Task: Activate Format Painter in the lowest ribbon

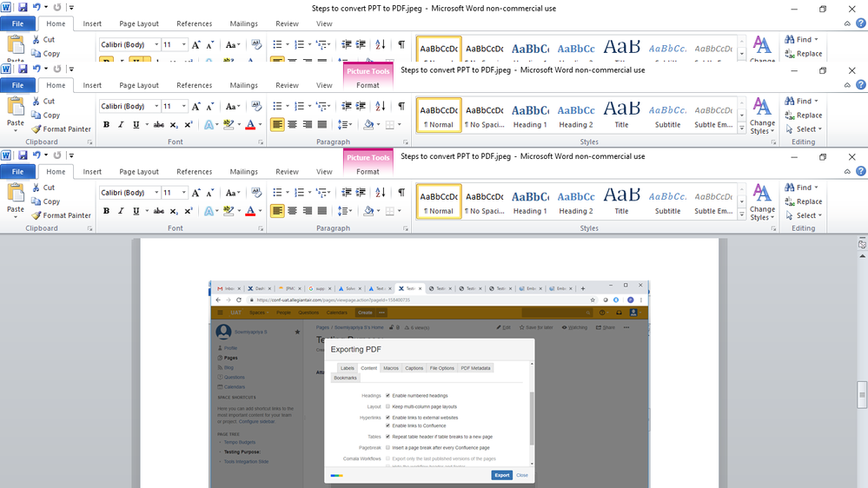Action: (x=61, y=215)
